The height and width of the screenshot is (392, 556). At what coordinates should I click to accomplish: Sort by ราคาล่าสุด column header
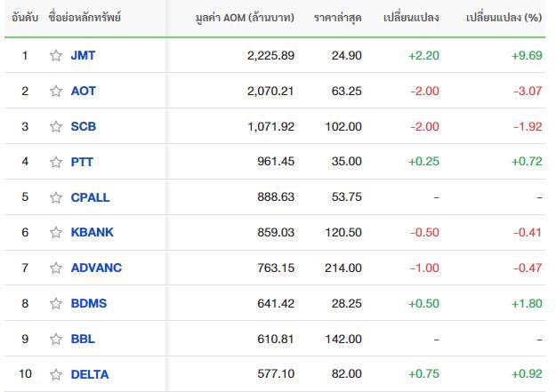(x=337, y=17)
